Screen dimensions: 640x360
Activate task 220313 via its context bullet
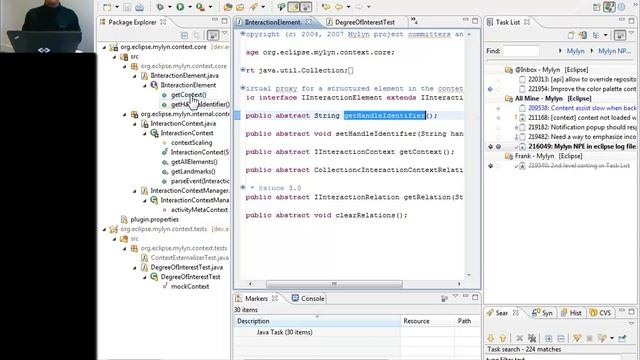pos(498,80)
